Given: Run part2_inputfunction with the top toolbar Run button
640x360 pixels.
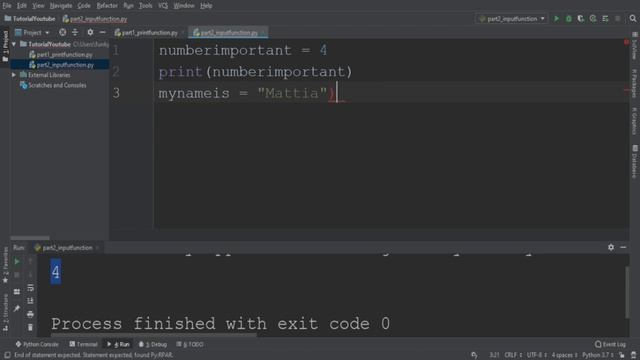Looking at the screenshot, I should (x=556, y=19).
